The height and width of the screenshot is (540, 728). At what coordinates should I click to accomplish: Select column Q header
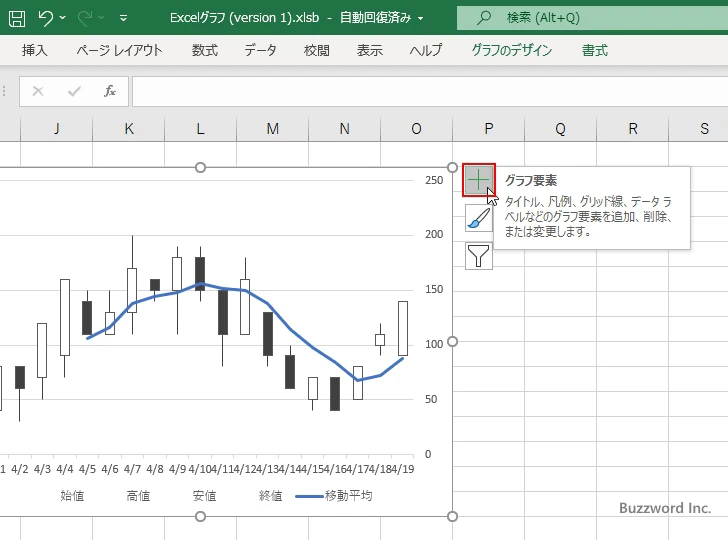pos(560,129)
